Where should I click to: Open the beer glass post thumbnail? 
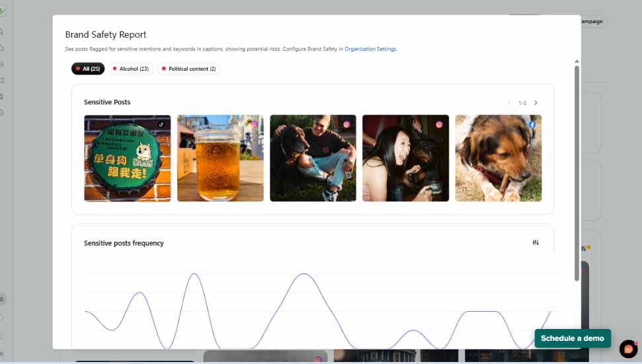coord(220,158)
